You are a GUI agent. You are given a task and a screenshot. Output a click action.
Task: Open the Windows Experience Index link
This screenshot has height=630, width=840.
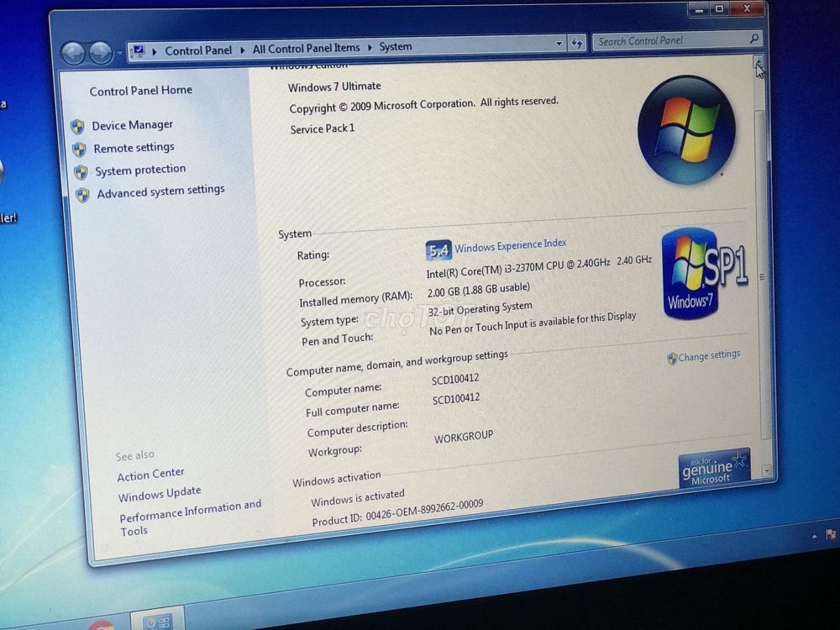coord(511,245)
